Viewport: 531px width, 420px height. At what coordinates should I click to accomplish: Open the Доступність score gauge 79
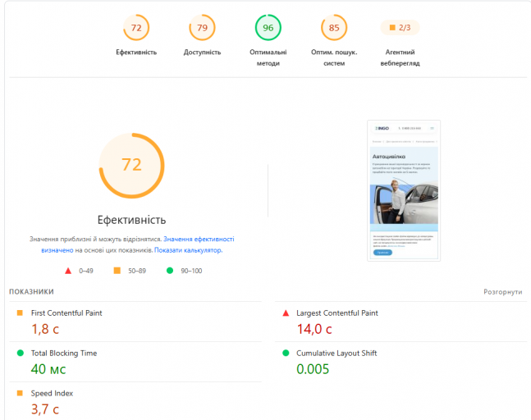pos(202,27)
